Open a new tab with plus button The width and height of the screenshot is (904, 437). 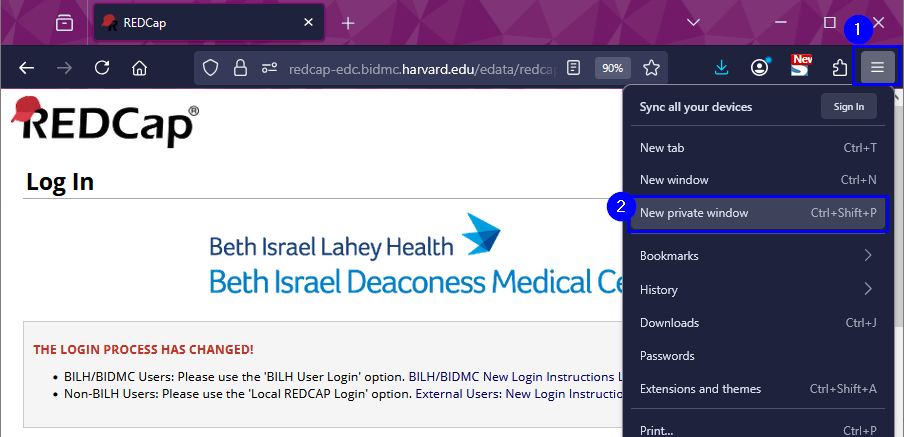(348, 22)
